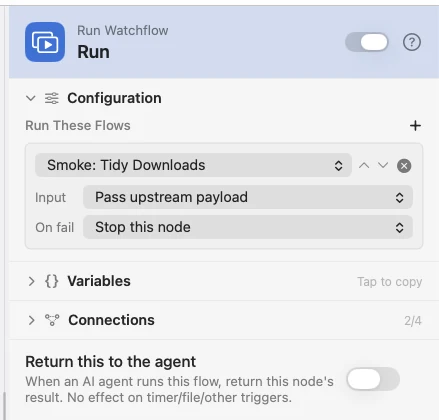Toggle the Run node enabled switch
This screenshot has width=439, height=420.
(x=367, y=42)
